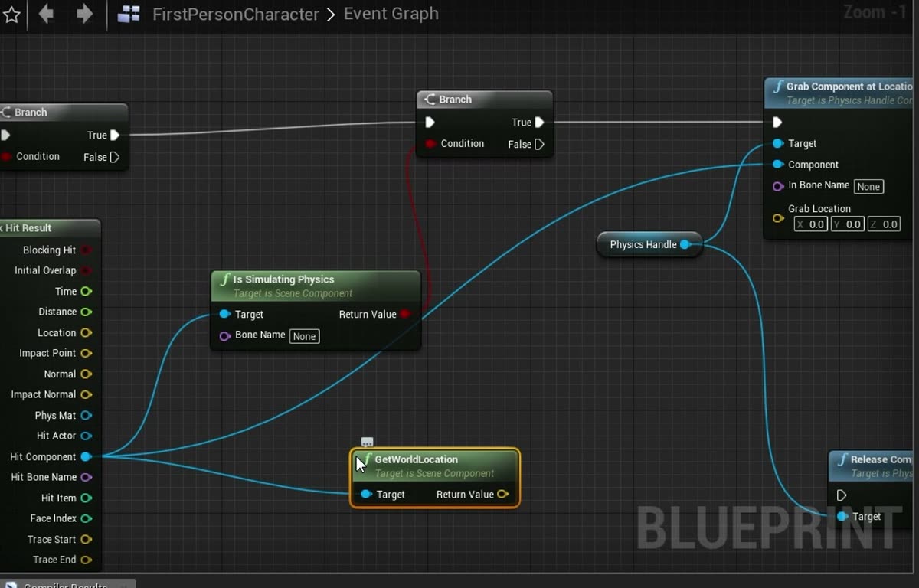This screenshot has width=919, height=588.
Task: Edit the In Bone Name None field
Action: pyautogui.click(x=868, y=186)
